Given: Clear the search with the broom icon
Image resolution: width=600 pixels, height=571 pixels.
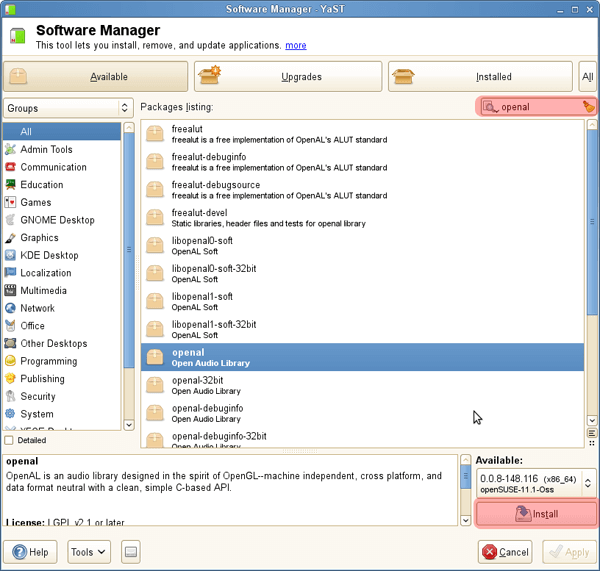Looking at the screenshot, I should 588,107.
